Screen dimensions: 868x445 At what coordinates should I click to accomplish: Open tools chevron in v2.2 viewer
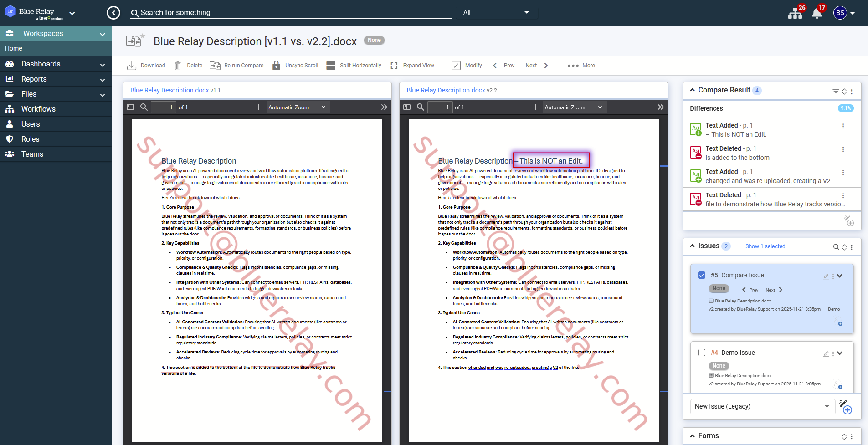[x=661, y=107]
